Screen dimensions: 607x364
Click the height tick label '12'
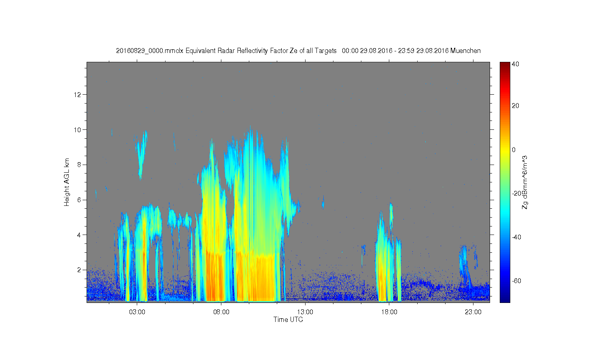point(78,95)
